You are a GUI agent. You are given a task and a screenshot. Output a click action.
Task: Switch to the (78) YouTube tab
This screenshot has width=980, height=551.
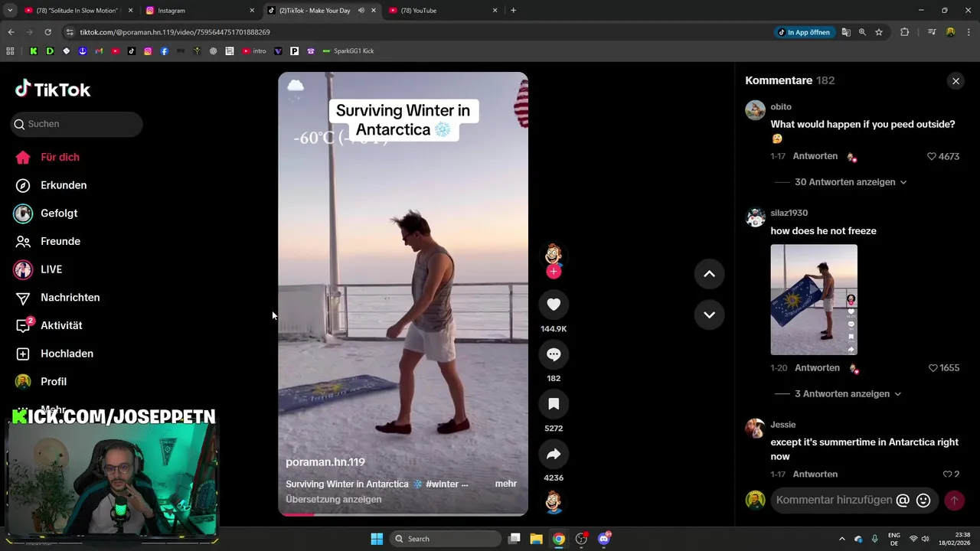[443, 11]
